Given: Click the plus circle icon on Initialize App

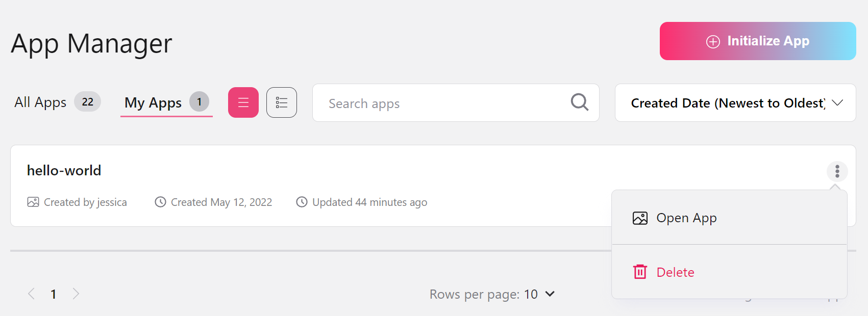Looking at the screenshot, I should 713,41.
